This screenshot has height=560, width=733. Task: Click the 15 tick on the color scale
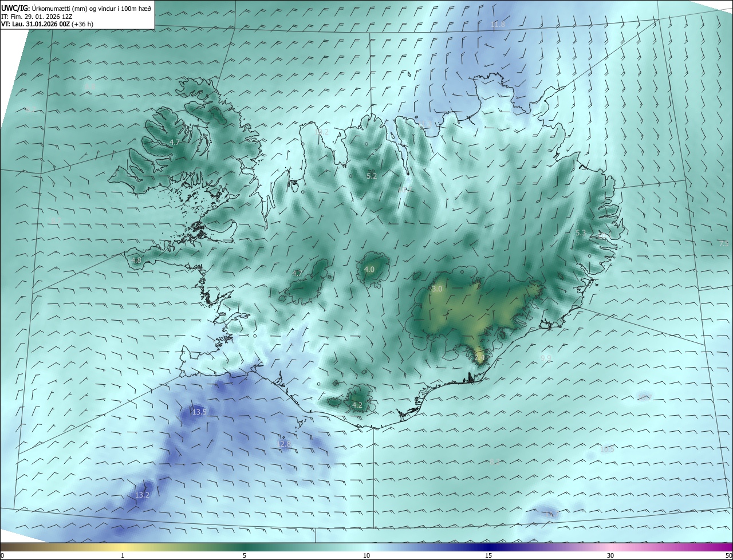coord(488,555)
